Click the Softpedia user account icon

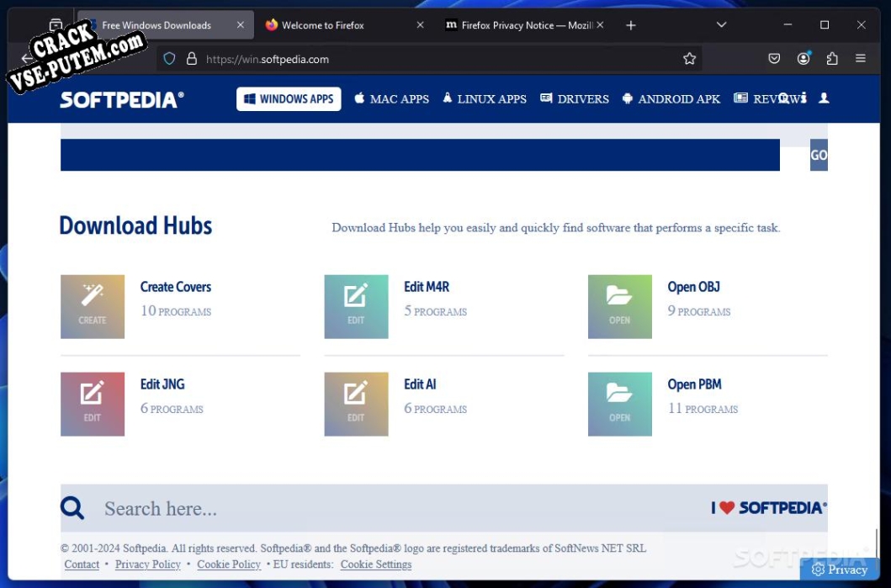(x=824, y=98)
